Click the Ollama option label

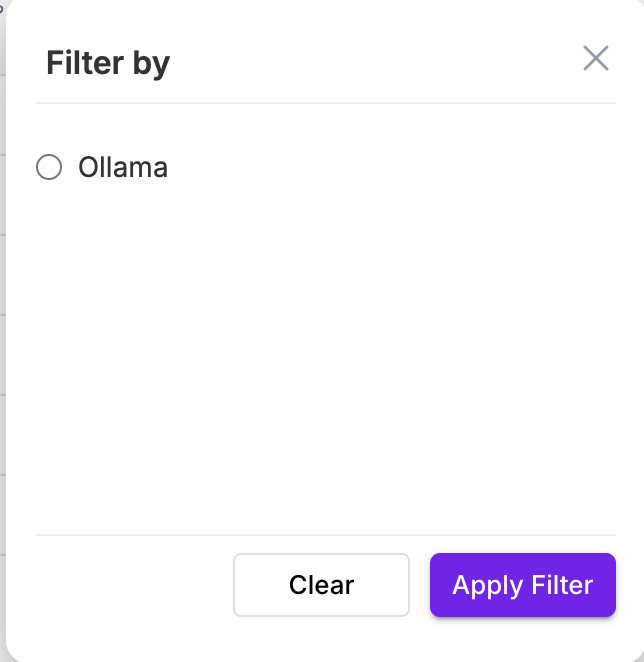pos(123,167)
